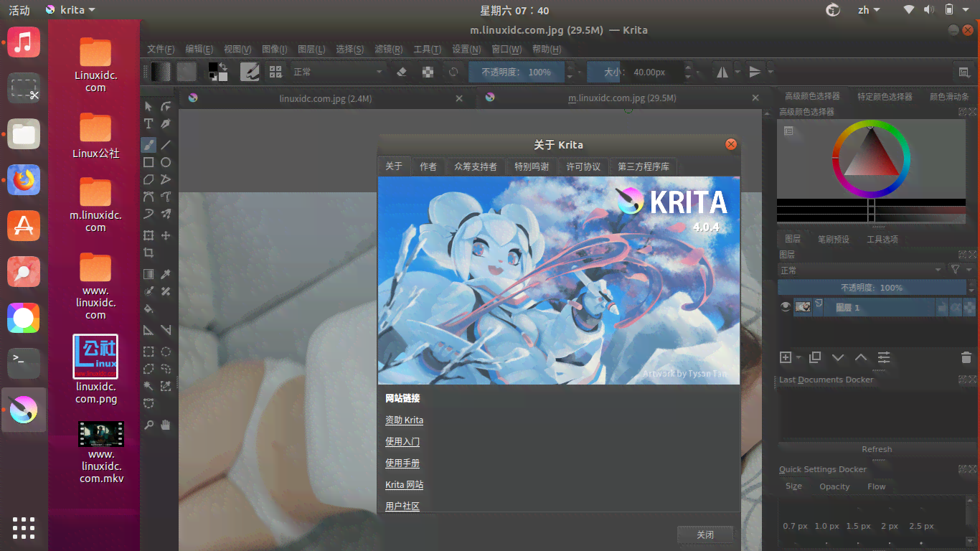Viewport: 980px width, 551px height.
Task: Expand the add-layer arrow menu
Action: coord(797,357)
